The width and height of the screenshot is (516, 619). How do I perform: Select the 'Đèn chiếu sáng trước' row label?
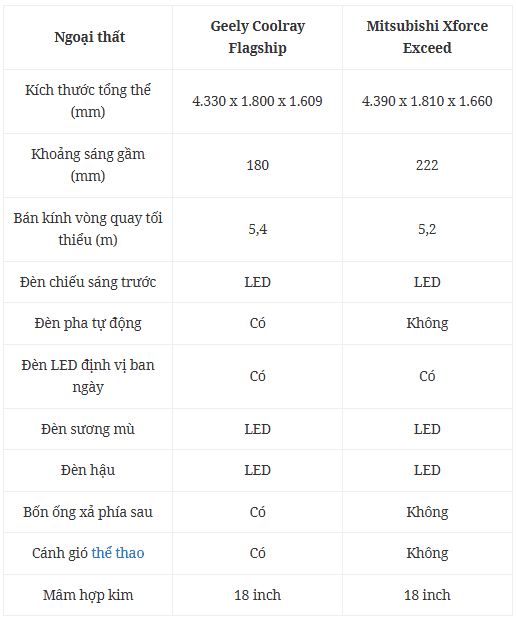88,282
